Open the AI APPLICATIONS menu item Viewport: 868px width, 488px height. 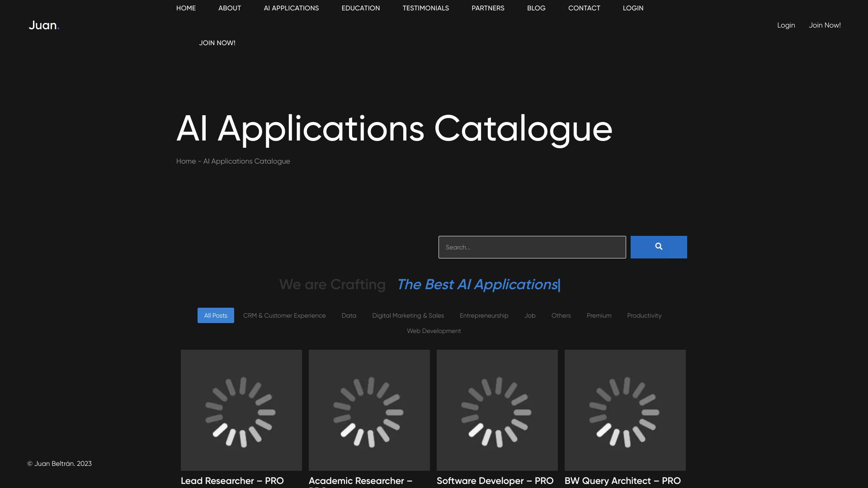[291, 8]
